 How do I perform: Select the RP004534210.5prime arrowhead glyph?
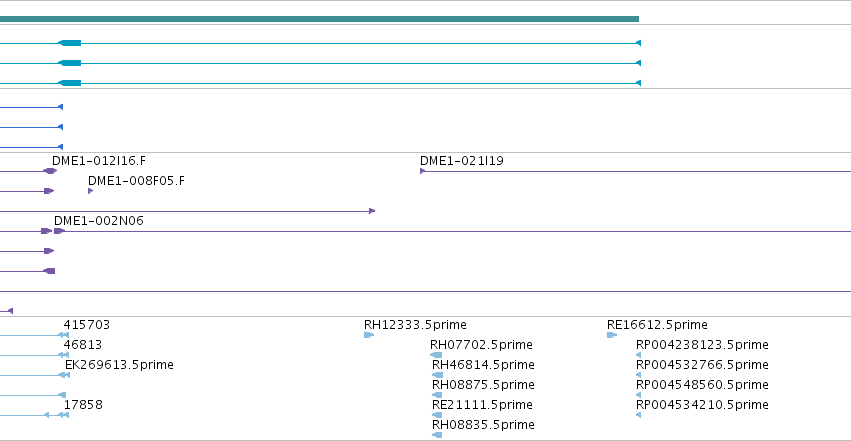click(638, 416)
